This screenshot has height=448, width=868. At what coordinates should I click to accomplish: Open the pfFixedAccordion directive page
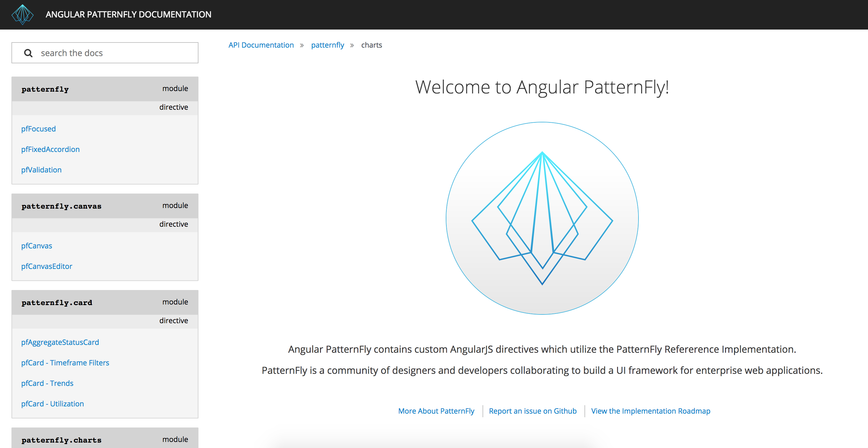pos(50,149)
